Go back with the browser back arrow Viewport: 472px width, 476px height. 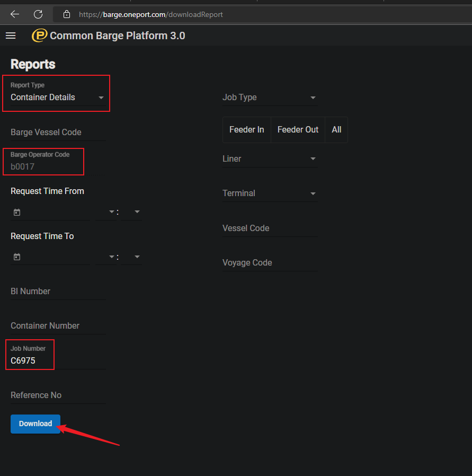tap(14, 14)
